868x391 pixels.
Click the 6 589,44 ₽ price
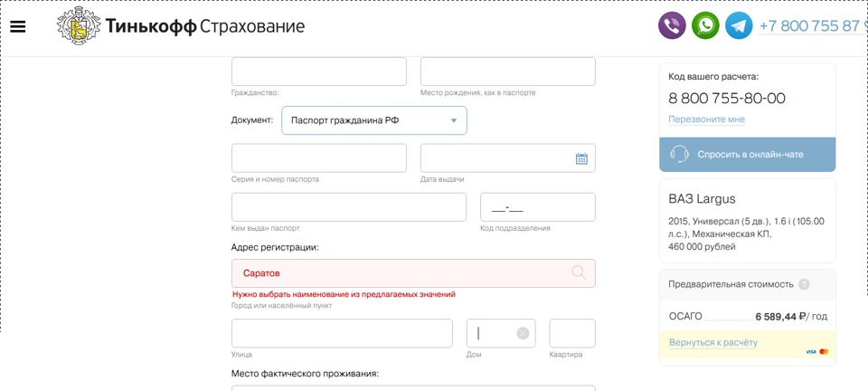point(780,317)
